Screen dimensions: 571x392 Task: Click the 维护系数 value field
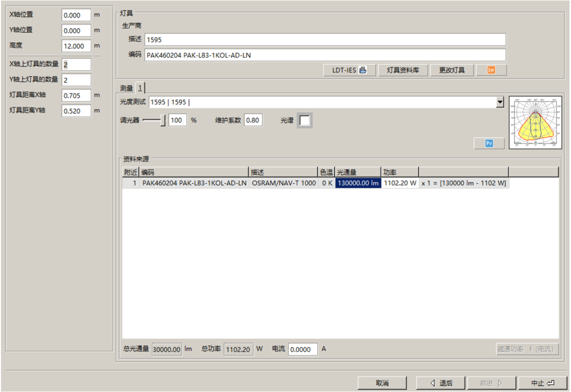(253, 120)
